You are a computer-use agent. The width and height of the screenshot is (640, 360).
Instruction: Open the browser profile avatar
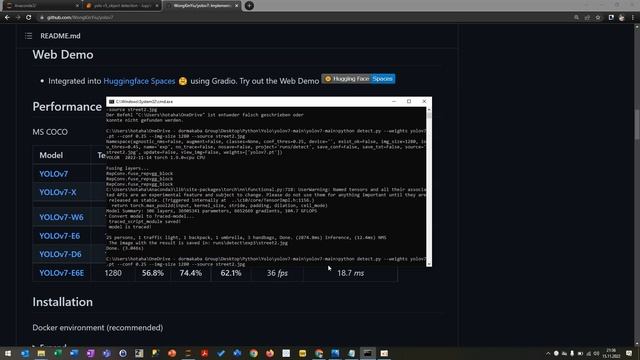pos(622,18)
